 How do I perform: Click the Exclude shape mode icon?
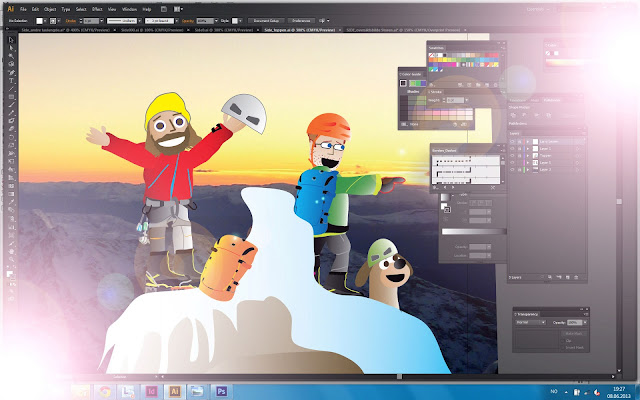[x=549, y=116]
